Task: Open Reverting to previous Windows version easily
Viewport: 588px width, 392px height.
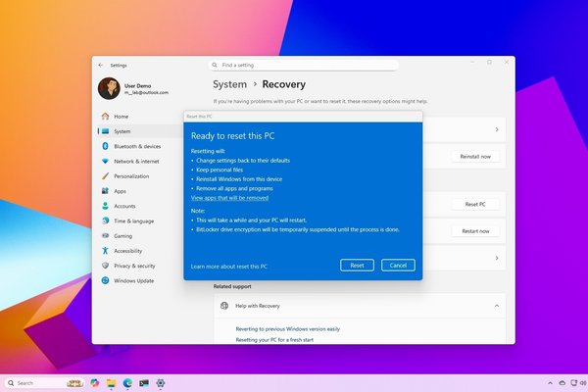Action: 287,329
